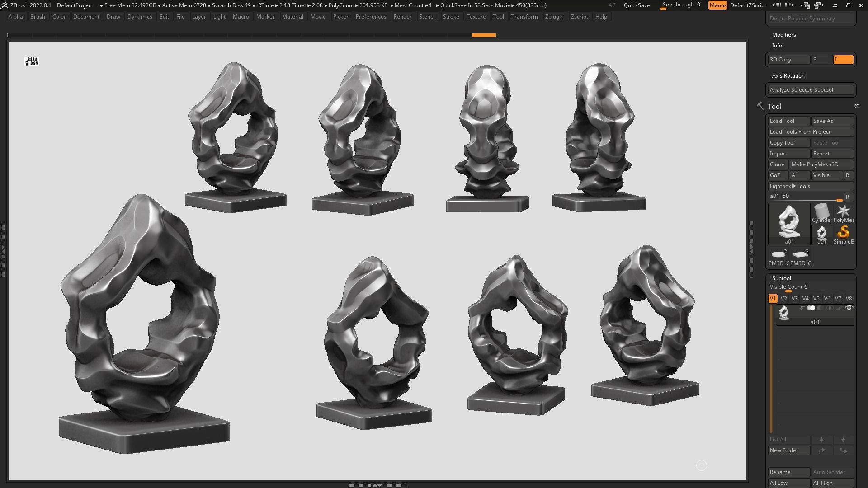This screenshot has height=488, width=868.
Task: Select the second PM3D_C plate tool
Action: pyautogui.click(x=800, y=257)
